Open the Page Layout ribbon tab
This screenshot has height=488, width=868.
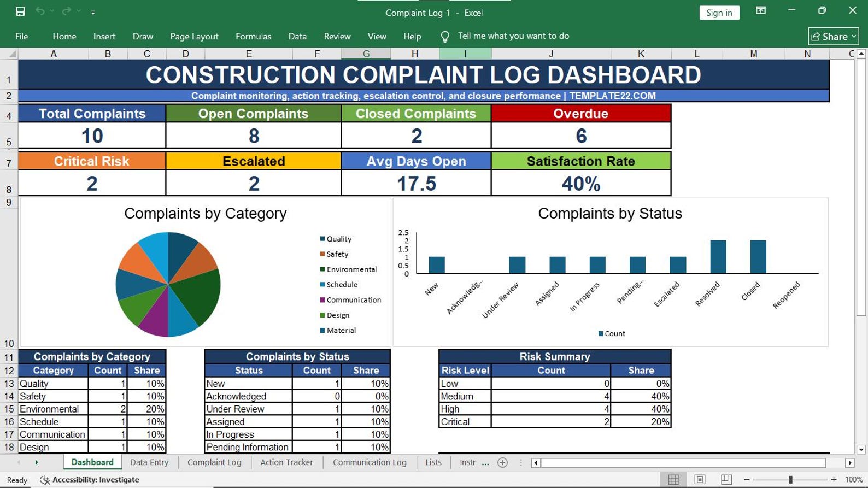(194, 36)
